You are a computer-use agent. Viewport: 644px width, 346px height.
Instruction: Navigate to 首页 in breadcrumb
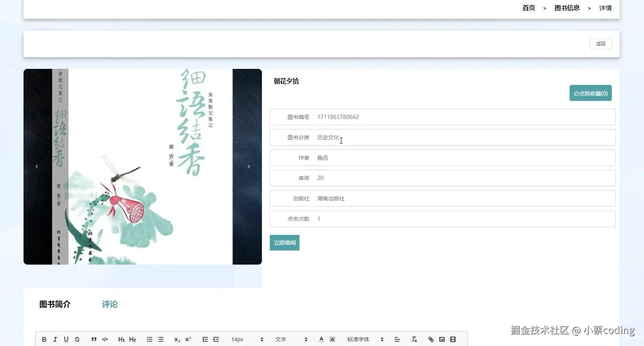(x=529, y=8)
